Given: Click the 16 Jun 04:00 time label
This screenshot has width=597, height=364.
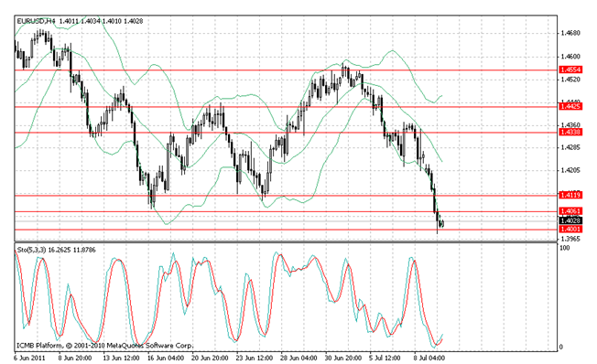Looking at the screenshot, I should [166, 359].
